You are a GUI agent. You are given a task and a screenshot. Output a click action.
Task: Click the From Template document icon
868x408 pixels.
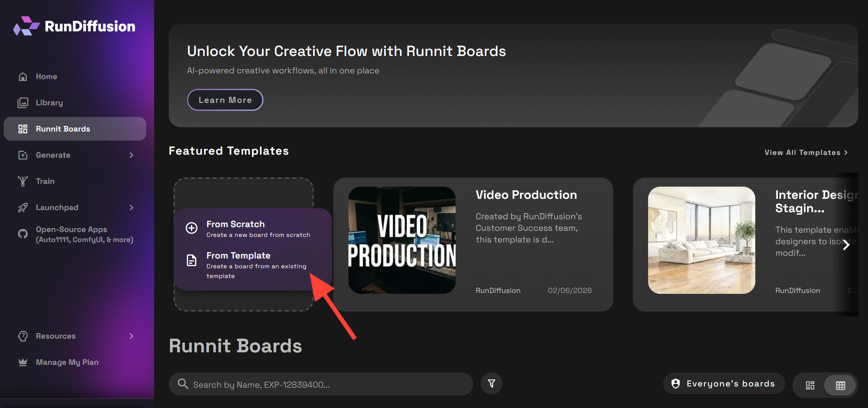[191, 260]
